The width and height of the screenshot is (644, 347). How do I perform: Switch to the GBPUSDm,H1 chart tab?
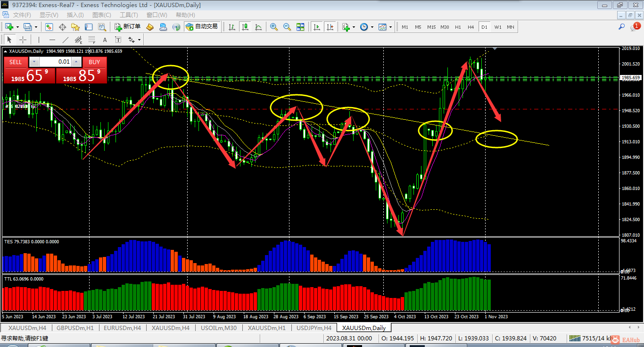(75, 328)
